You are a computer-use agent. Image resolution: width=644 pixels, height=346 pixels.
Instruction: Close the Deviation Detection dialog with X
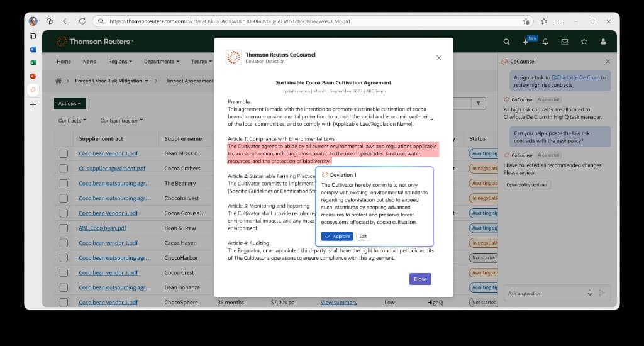coord(438,57)
